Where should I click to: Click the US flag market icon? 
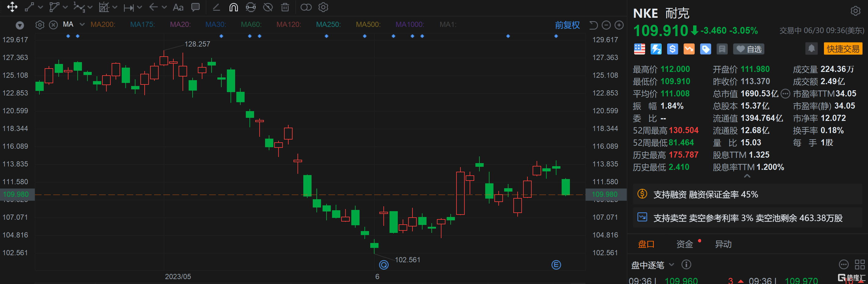pyautogui.click(x=639, y=49)
